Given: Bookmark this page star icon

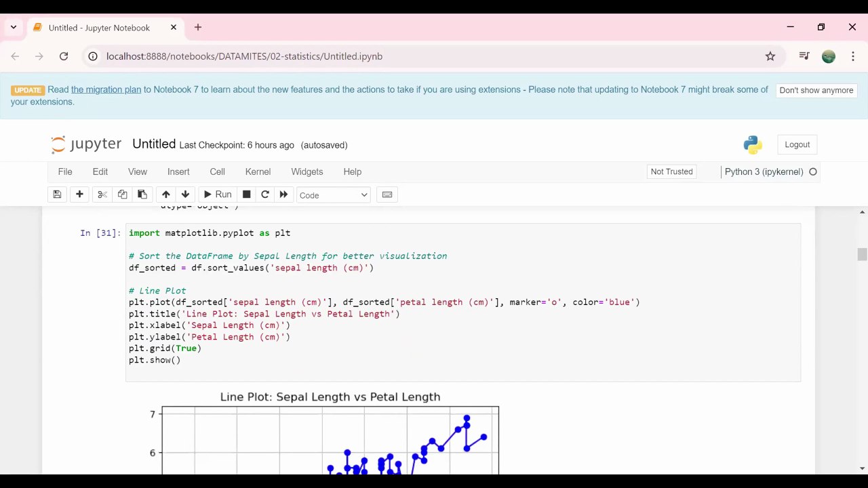Looking at the screenshot, I should tap(770, 56).
